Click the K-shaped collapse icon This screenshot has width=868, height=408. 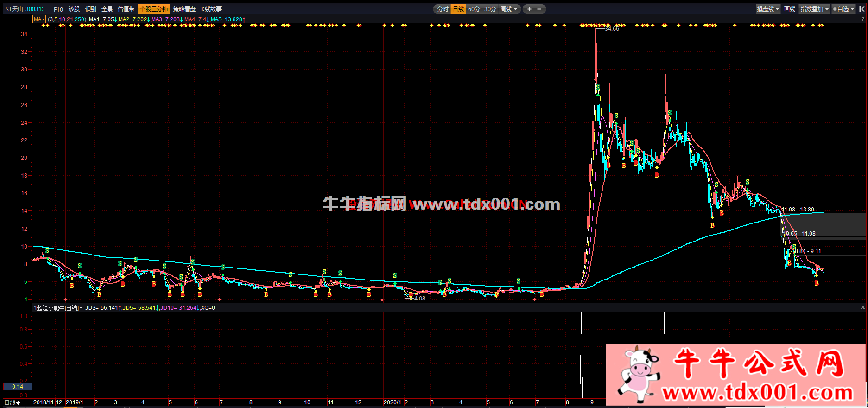coord(862,9)
